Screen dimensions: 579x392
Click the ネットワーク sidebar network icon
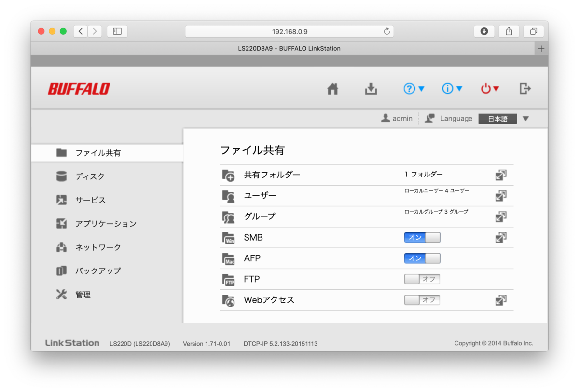click(x=61, y=247)
